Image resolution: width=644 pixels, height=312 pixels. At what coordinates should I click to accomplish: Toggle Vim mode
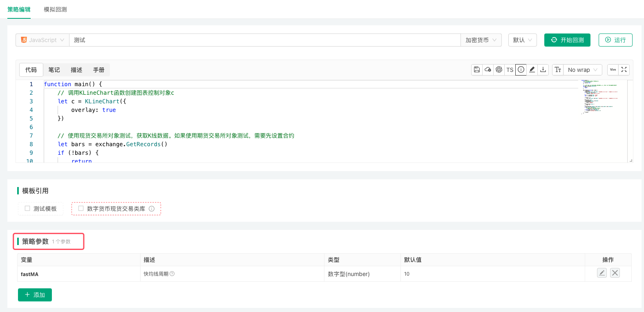point(613,70)
